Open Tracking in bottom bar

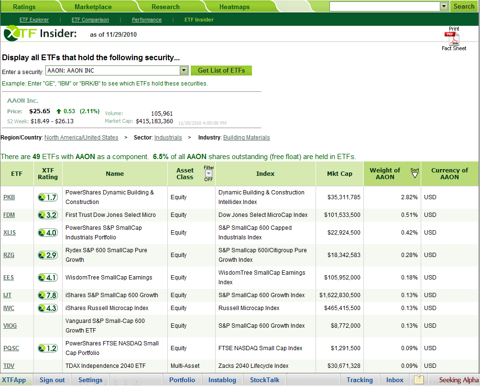[360, 380]
